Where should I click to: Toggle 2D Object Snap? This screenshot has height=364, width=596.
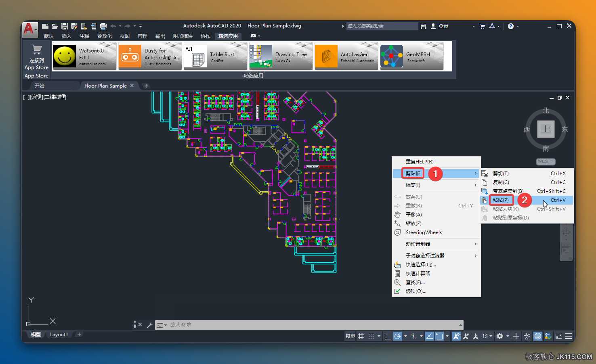[x=439, y=336]
